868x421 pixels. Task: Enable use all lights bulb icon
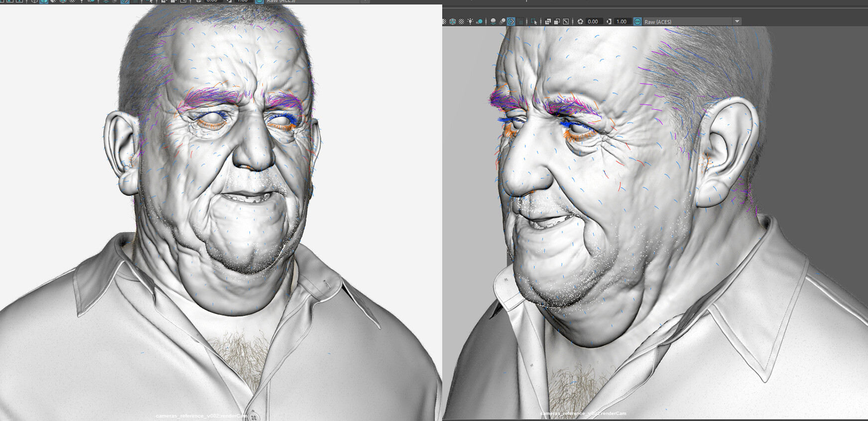pyautogui.click(x=470, y=21)
